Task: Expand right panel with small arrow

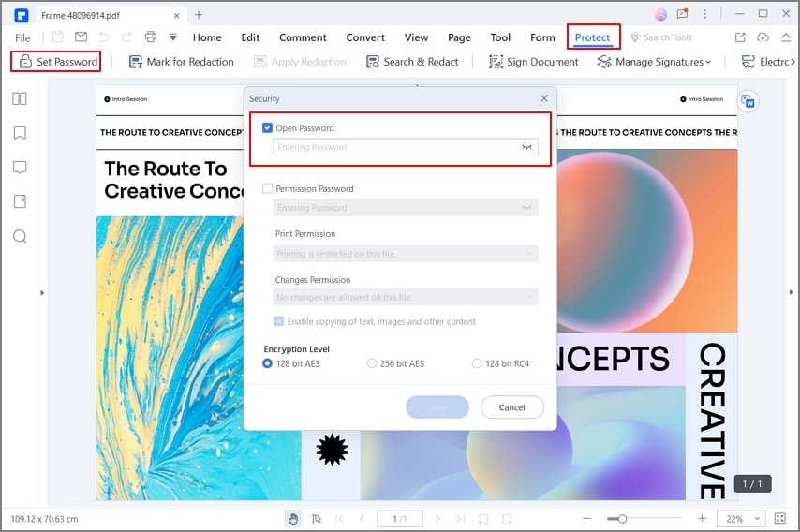Action: point(792,292)
